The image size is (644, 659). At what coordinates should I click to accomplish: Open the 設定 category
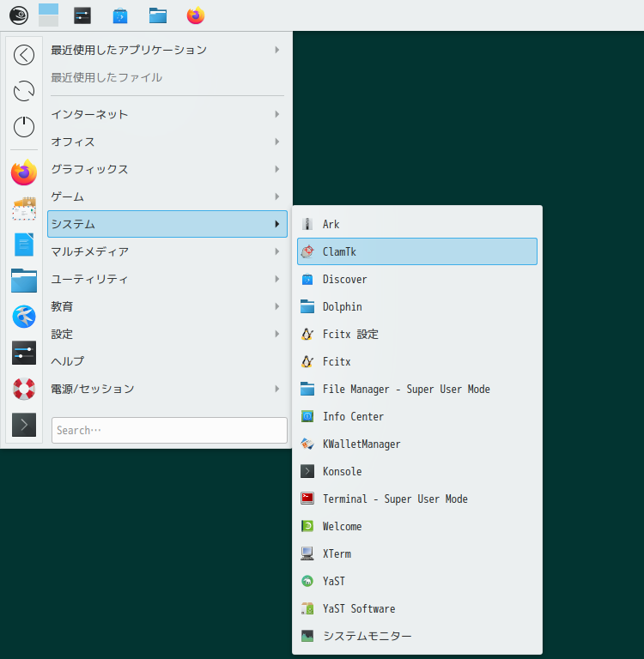point(167,334)
